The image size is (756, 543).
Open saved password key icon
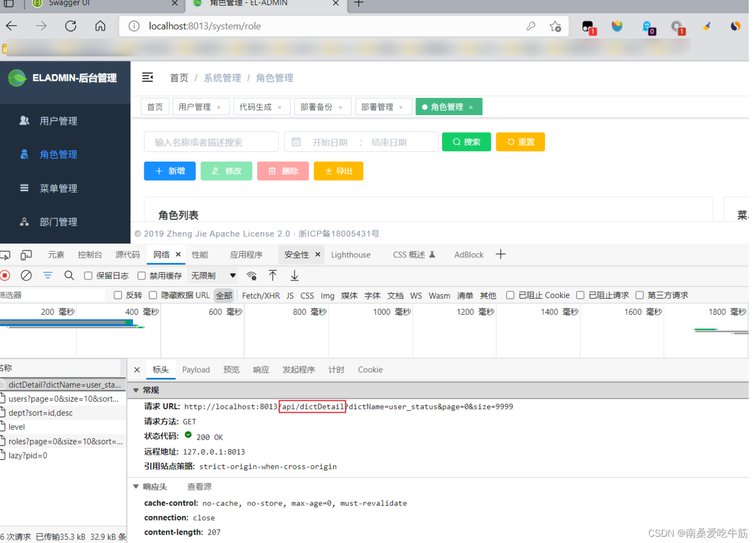pos(531,26)
